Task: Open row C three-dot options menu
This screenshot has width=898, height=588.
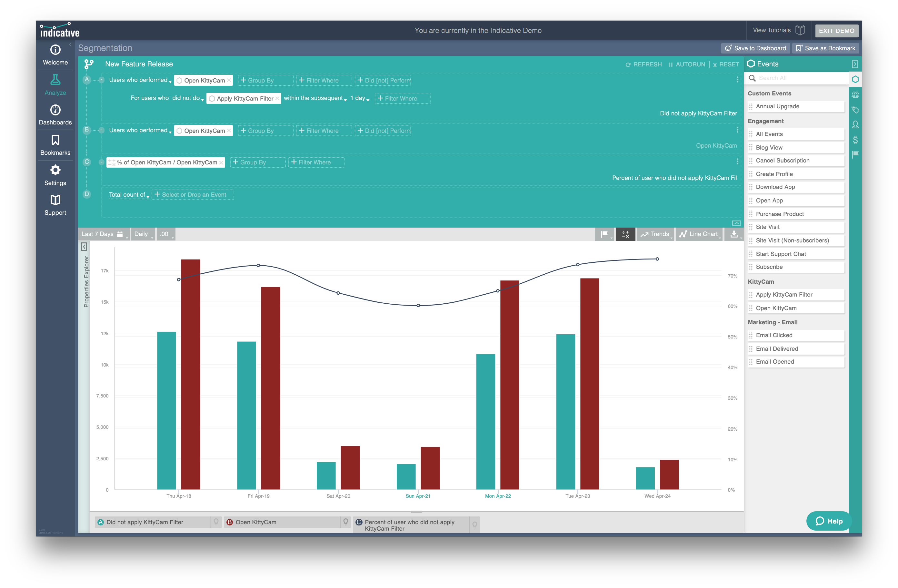Action: [737, 162]
